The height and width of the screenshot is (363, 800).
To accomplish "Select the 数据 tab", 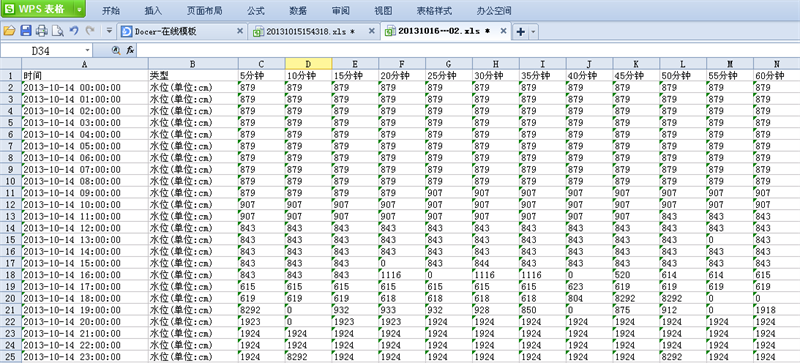I will [x=298, y=11].
